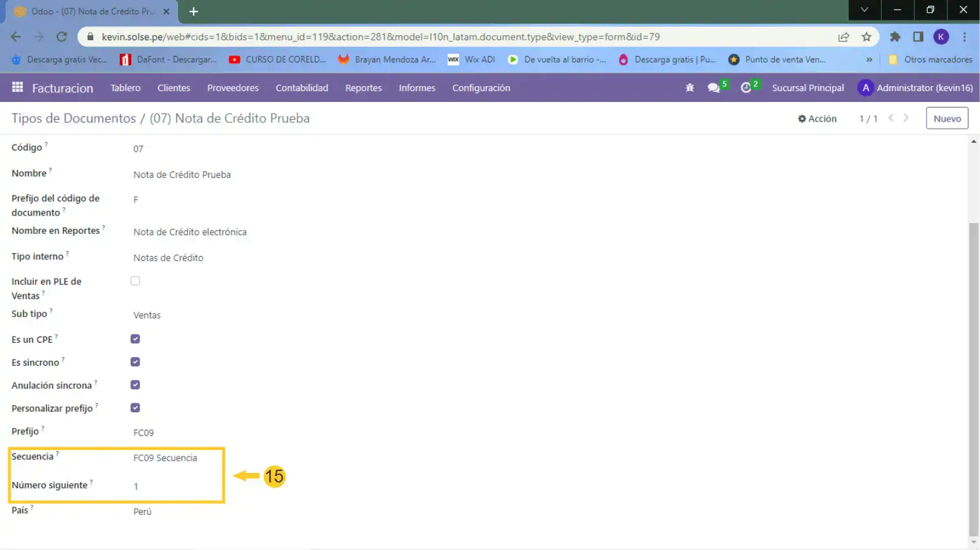Open the Reportes menu
The image size is (980, 550).
tap(363, 88)
